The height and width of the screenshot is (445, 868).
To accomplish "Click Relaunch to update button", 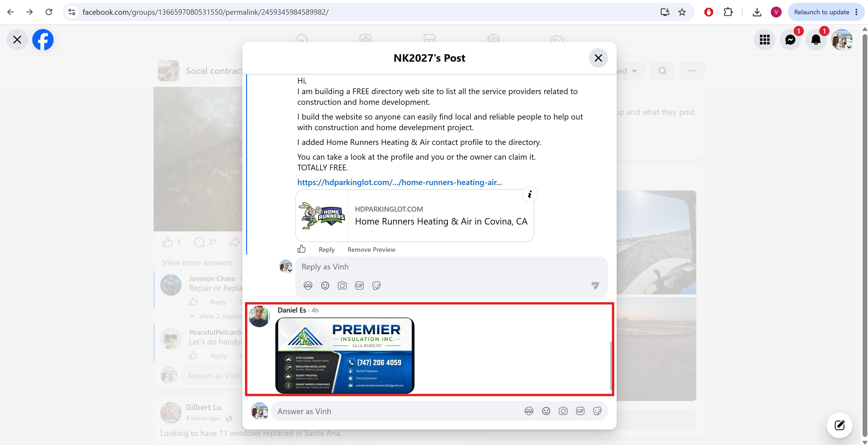I will coord(821,12).
